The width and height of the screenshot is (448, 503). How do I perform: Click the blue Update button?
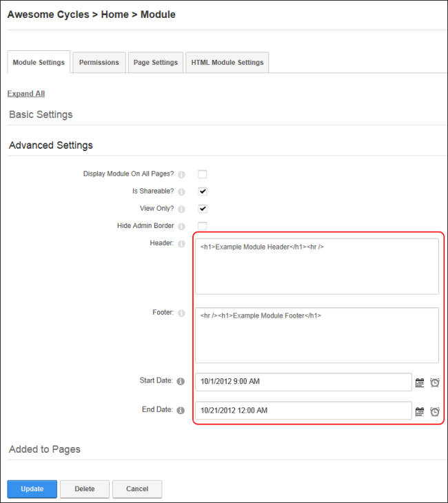click(x=32, y=489)
